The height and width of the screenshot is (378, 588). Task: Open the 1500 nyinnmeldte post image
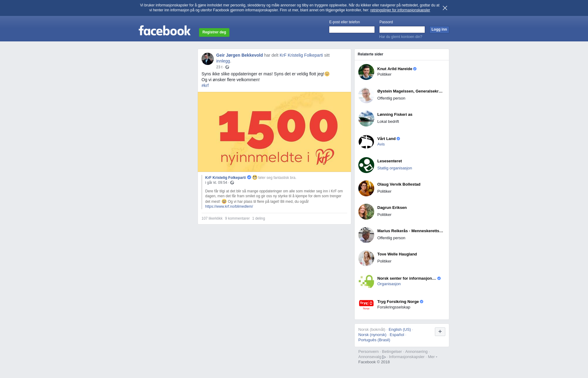274,132
